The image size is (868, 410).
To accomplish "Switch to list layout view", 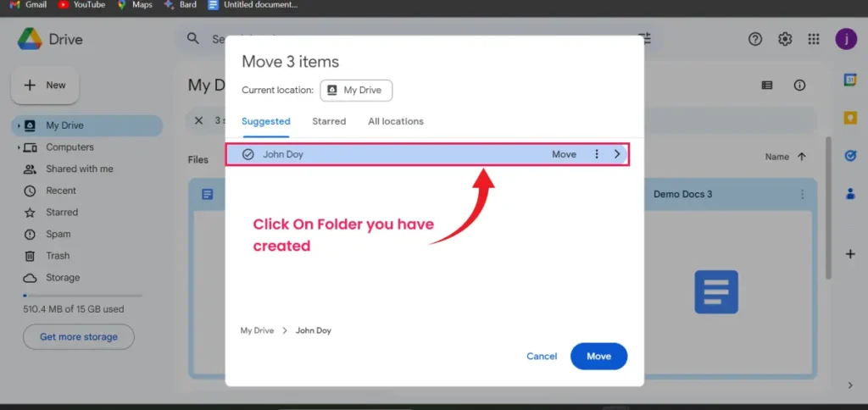I will pos(767,86).
